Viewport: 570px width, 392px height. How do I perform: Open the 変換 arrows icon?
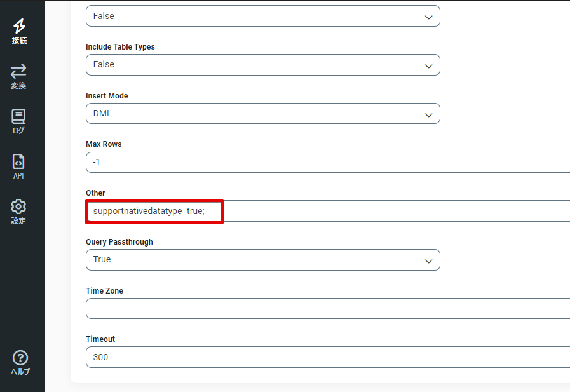(19, 71)
